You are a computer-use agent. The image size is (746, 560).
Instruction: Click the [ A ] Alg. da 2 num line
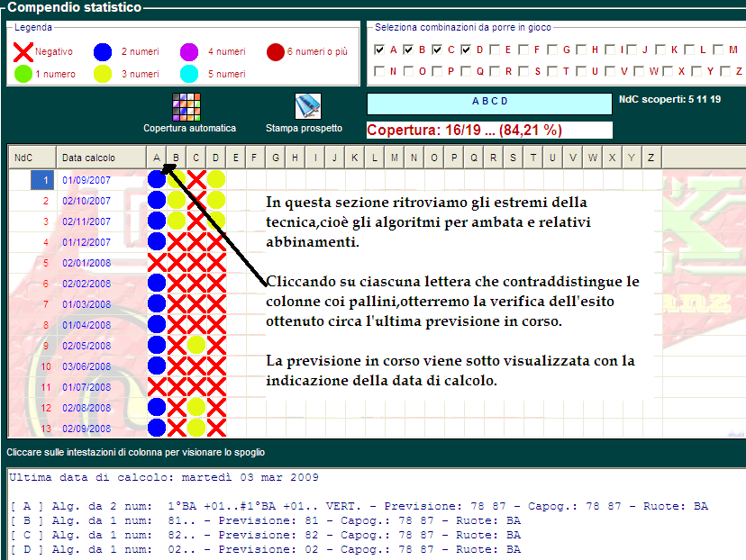(x=359, y=506)
